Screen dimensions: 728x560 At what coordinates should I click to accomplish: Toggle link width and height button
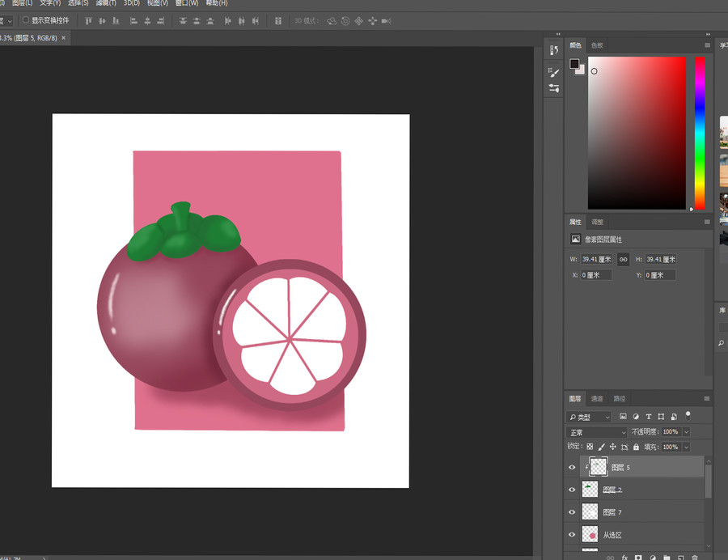pyautogui.click(x=624, y=260)
